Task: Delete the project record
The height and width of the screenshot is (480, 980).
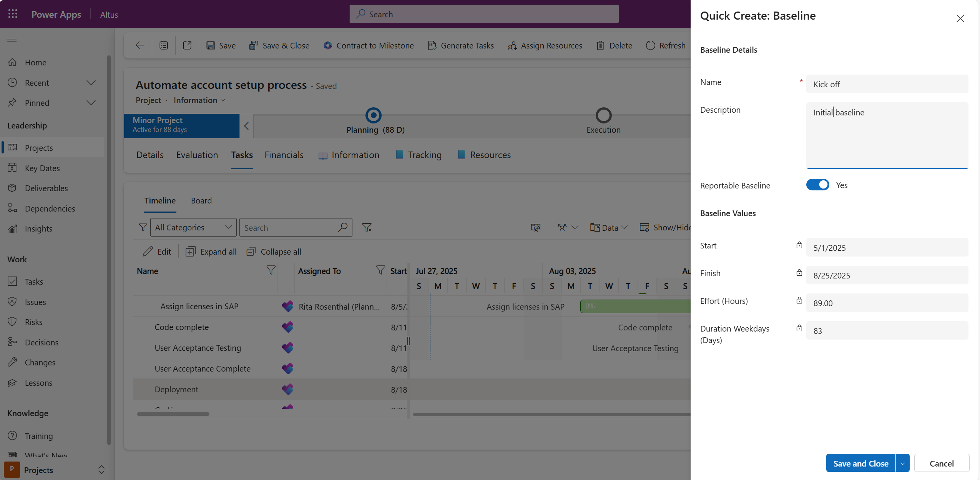Action: [614, 45]
